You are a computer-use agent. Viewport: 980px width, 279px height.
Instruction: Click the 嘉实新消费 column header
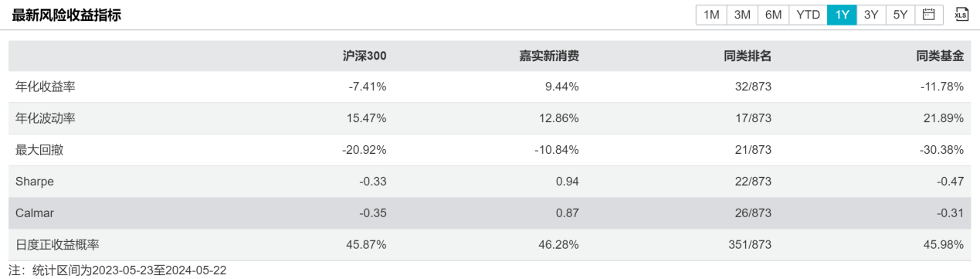tap(548, 56)
